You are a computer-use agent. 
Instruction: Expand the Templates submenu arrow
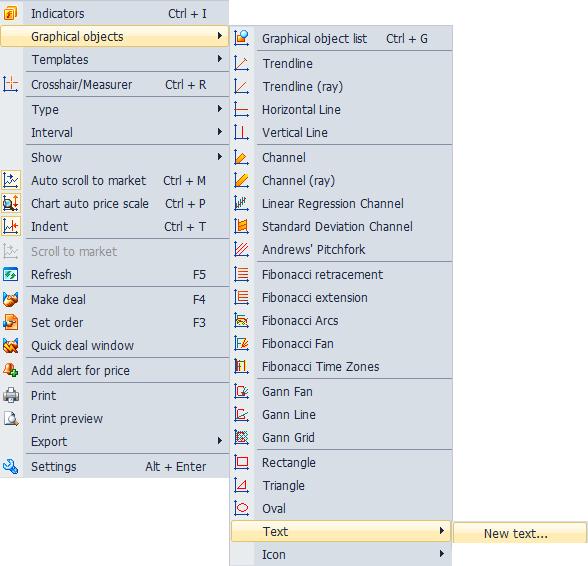(220, 59)
